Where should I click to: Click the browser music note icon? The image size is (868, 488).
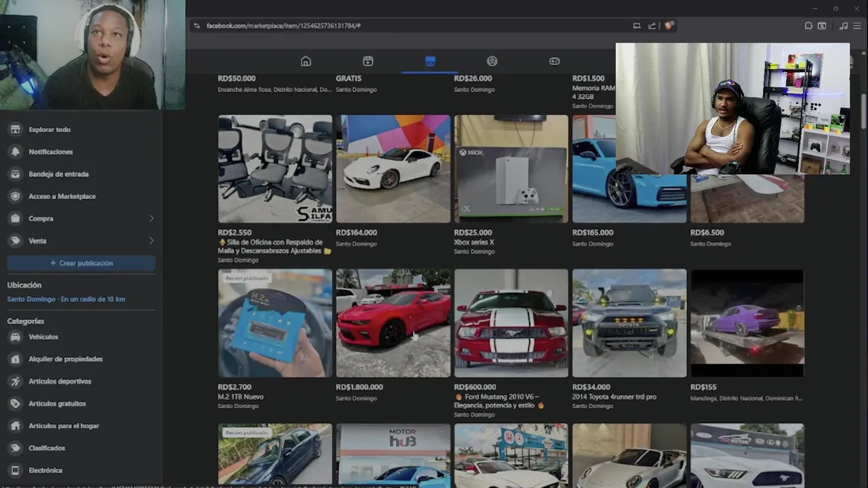[844, 26]
